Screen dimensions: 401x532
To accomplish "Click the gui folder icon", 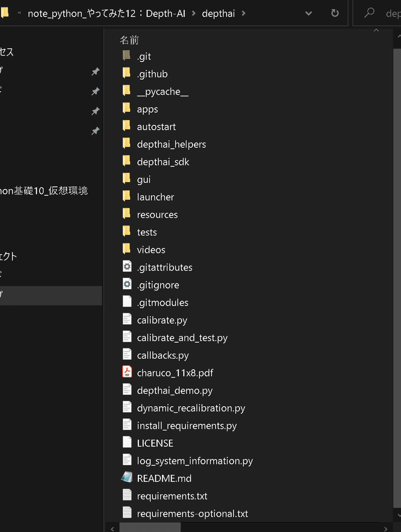I will (127, 178).
